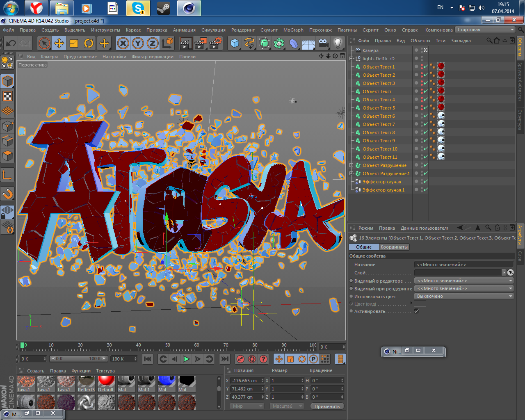Viewport: 525px width, 420px height.
Task: Expand lights Del1k :D object
Action: (x=352, y=59)
